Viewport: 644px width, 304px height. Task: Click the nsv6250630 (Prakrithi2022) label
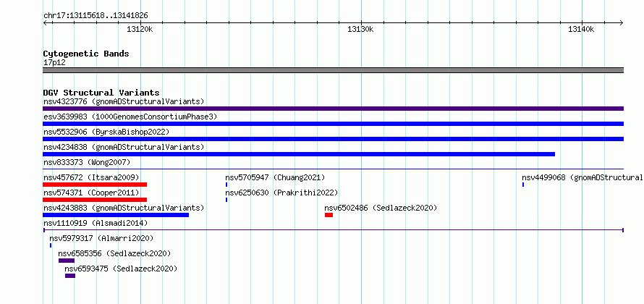(281, 193)
